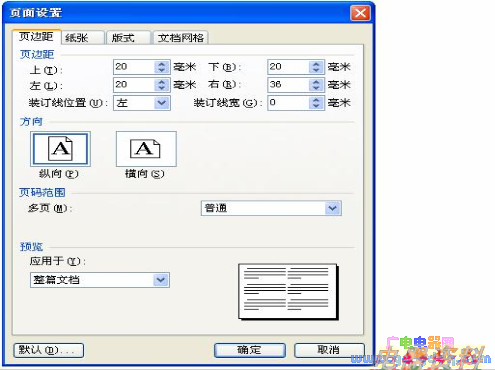Cancel with the 取消 button
495x370 pixels.
pyautogui.click(x=329, y=350)
